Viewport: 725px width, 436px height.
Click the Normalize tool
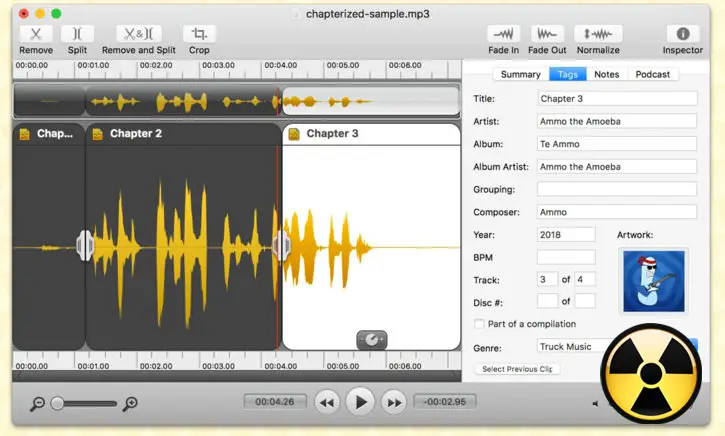(598, 34)
